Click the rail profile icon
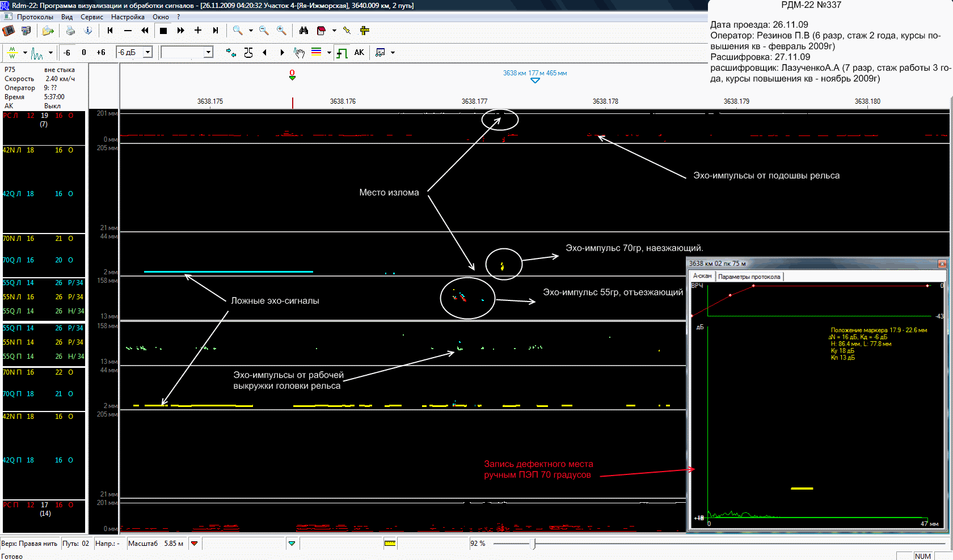 click(248, 53)
